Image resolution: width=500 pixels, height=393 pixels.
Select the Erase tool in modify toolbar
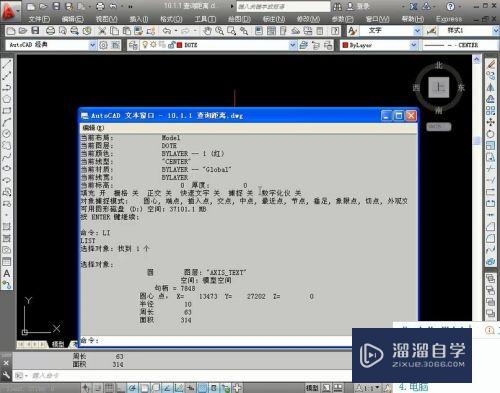pos(491,64)
